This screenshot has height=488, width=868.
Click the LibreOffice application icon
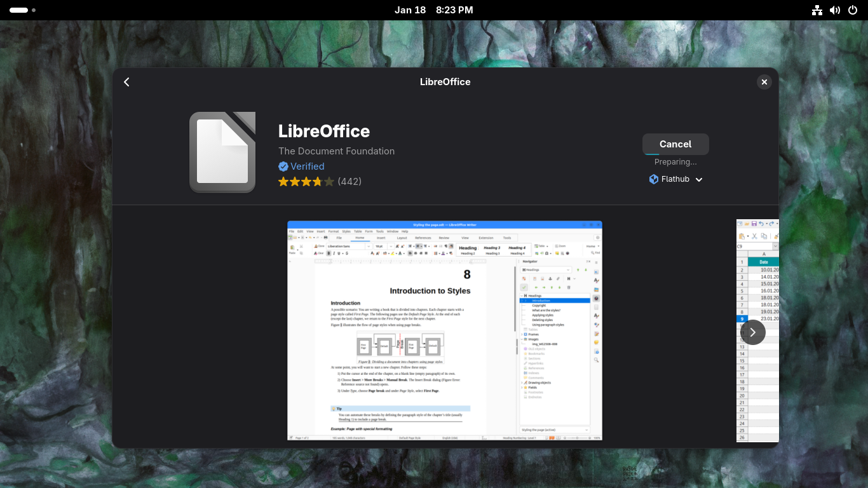tap(222, 152)
